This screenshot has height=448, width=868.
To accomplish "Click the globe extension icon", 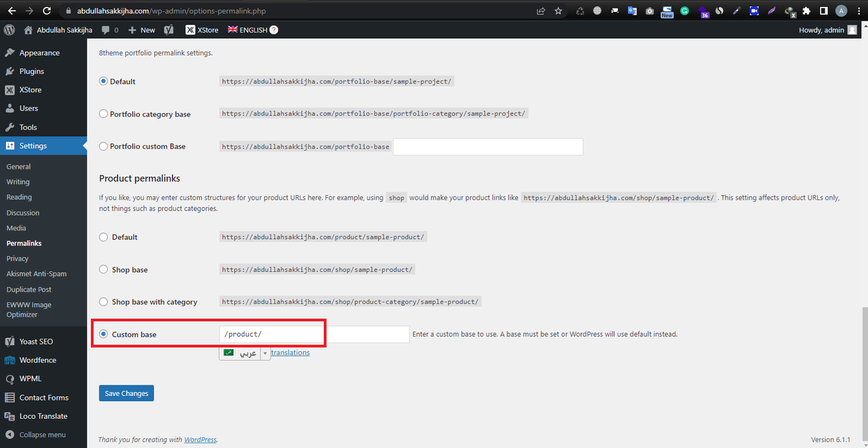I will click(597, 11).
